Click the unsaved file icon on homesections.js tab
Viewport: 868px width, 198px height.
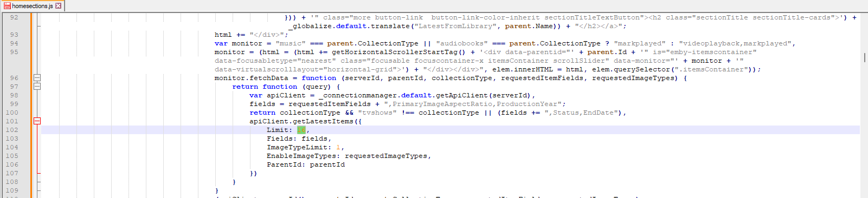pos(7,6)
